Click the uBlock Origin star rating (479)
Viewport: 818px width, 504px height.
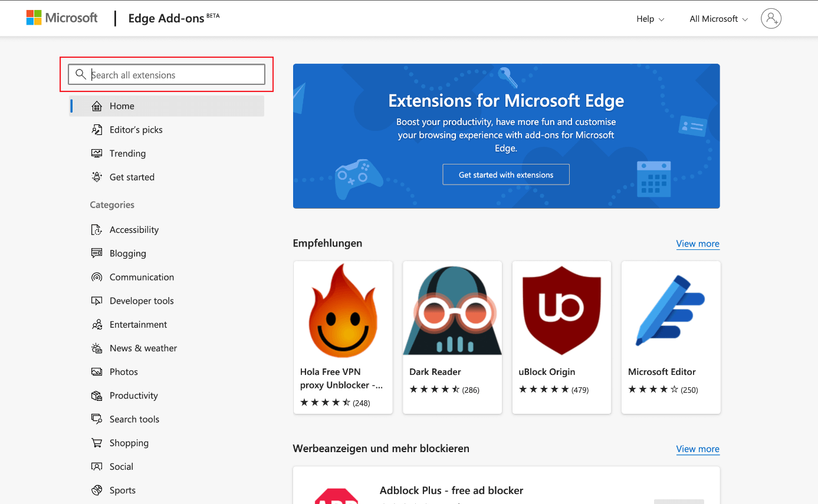coord(554,390)
